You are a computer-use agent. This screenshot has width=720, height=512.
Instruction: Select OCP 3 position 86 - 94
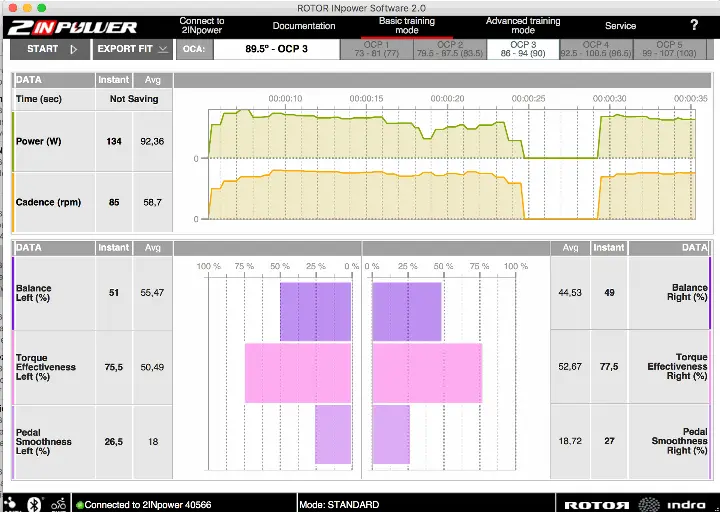(523, 49)
